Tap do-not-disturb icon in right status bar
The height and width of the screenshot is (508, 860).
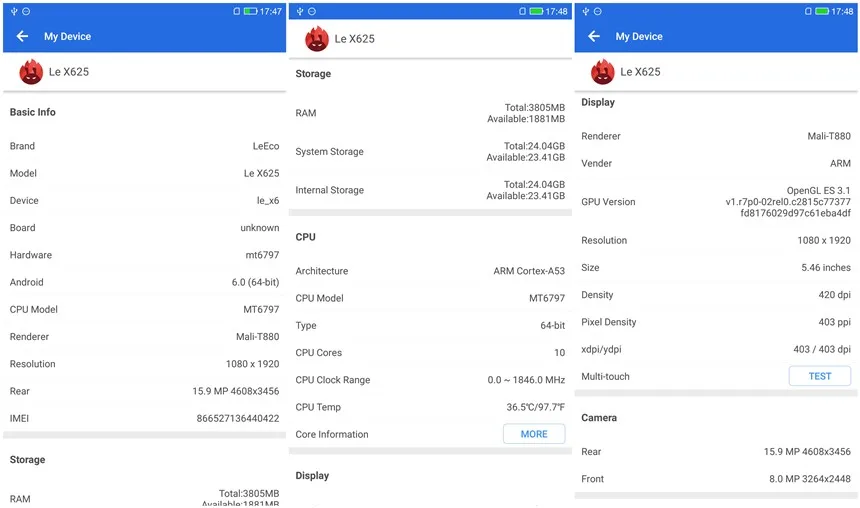coord(597,11)
